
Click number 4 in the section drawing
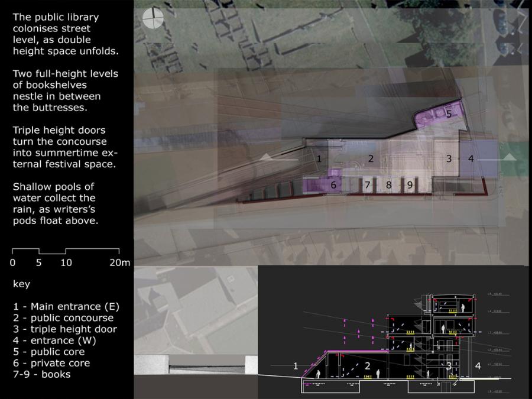(478, 366)
